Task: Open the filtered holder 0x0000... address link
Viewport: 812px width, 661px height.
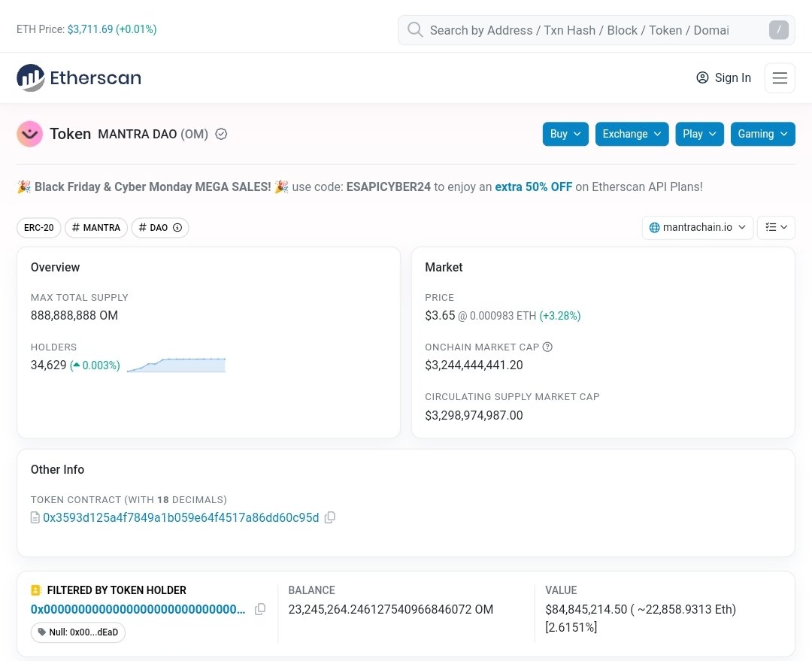Action: coord(138,609)
